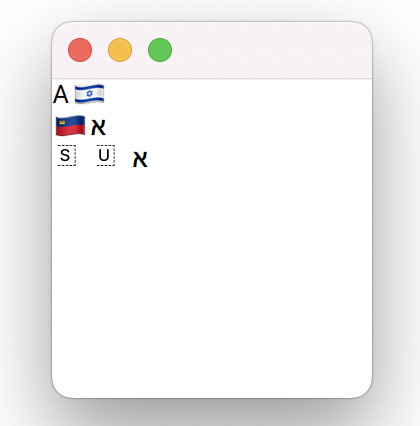Minimize window using the yellow button
Screen dimensions: 420x426
coord(120,50)
